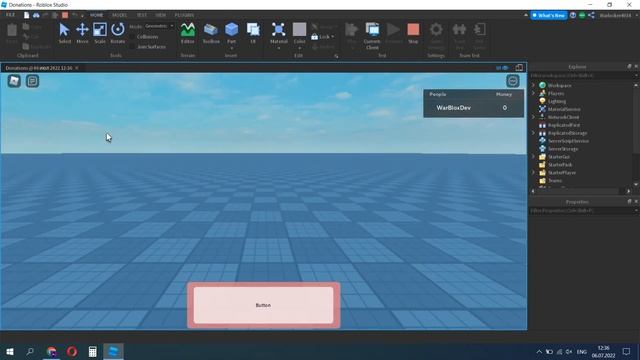Click the What's New button
Screen dimensions: 640x360
click(549, 16)
